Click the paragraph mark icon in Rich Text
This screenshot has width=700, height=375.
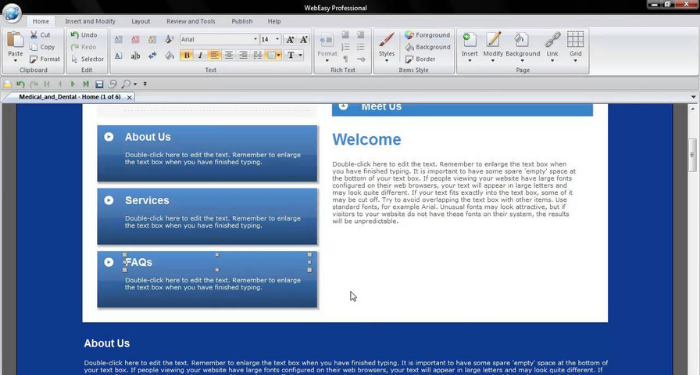346,59
